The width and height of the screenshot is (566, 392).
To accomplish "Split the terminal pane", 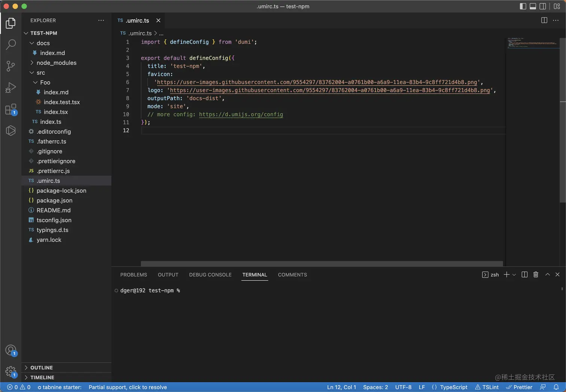I will [x=524, y=275].
